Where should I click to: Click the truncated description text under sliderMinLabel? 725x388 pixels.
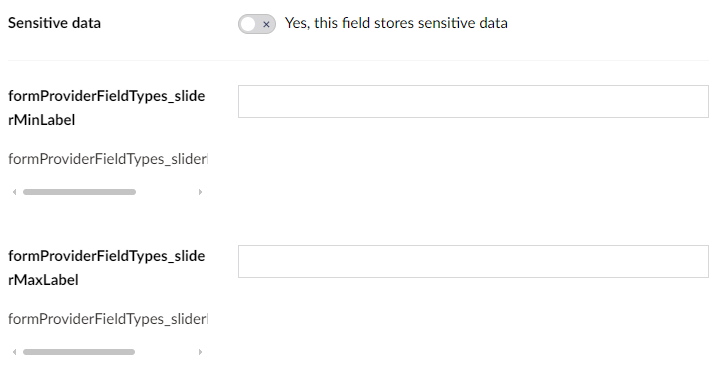click(x=108, y=159)
